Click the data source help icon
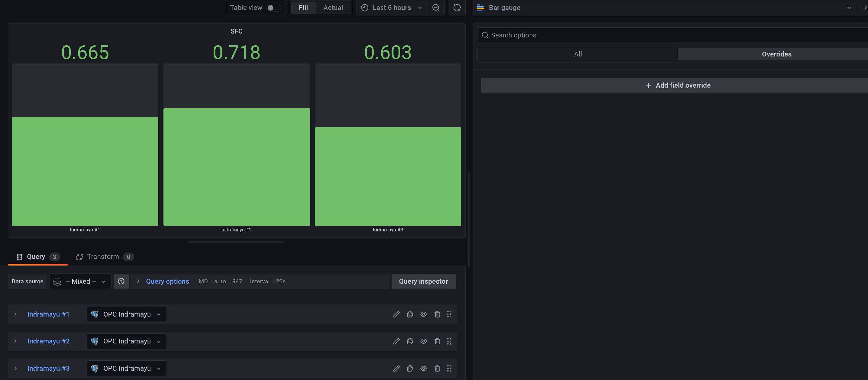868x380 pixels. click(x=121, y=281)
